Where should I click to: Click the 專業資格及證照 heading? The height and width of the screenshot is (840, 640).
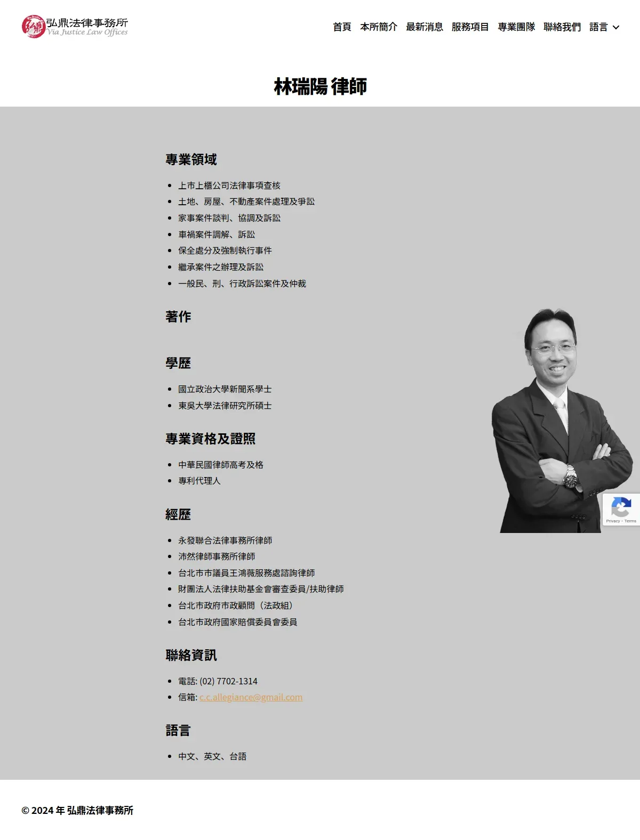click(x=211, y=439)
